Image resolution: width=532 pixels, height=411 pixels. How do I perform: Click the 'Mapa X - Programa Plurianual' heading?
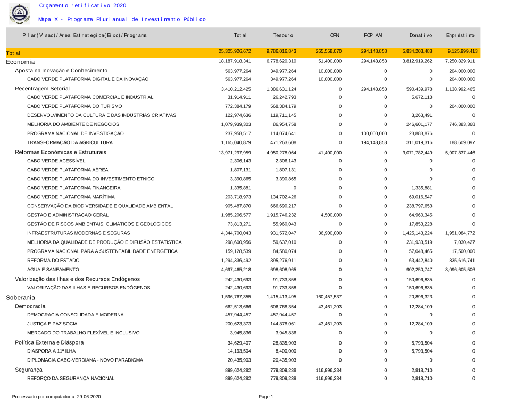(122, 19)
